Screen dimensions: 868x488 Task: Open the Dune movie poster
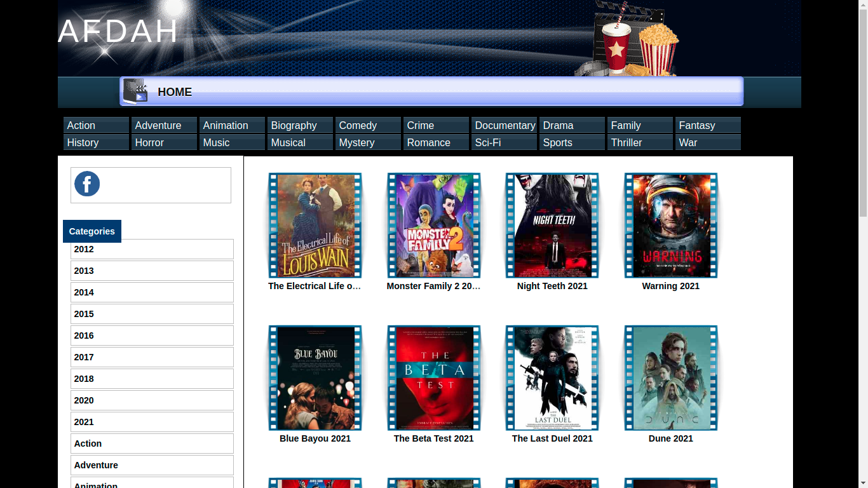click(x=671, y=378)
